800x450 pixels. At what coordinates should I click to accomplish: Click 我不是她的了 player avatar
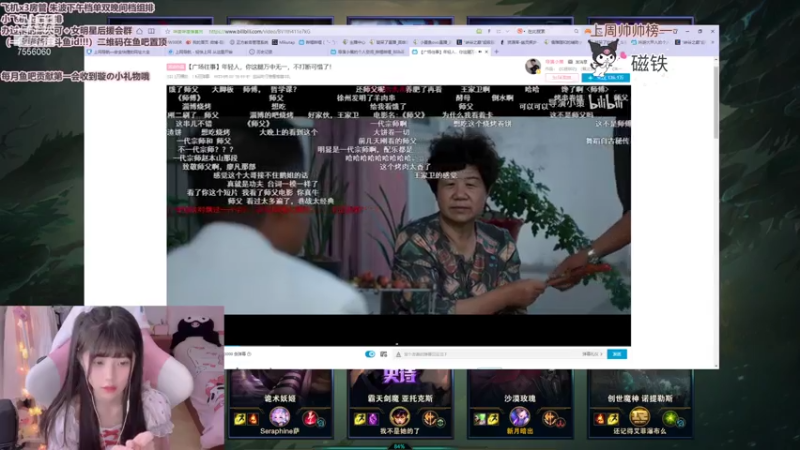pos(399,417)
